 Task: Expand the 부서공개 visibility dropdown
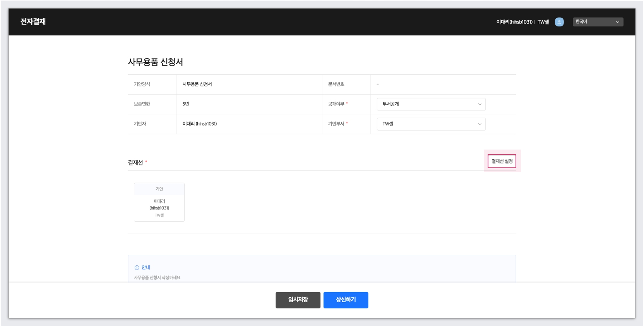(x=431, y=104)
